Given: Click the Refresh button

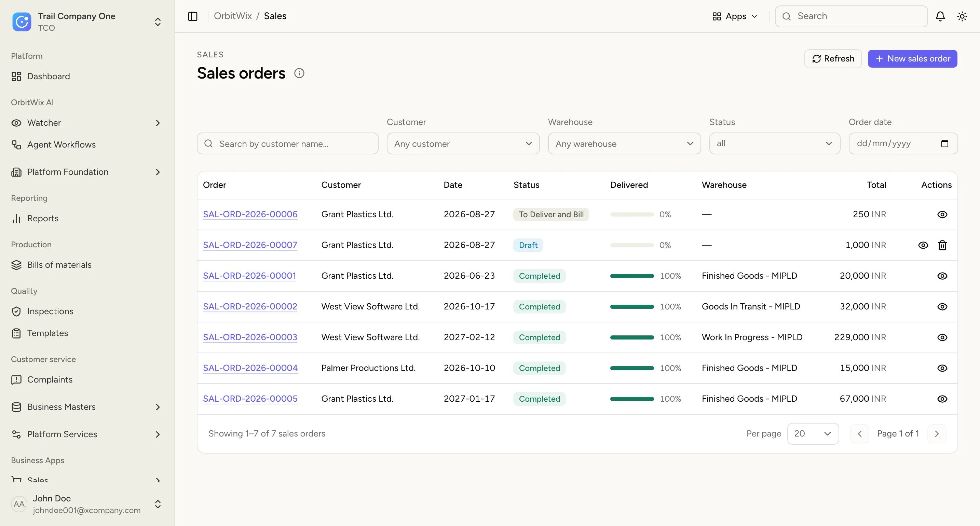Looking at the screenshot, I should pos(833,58).
